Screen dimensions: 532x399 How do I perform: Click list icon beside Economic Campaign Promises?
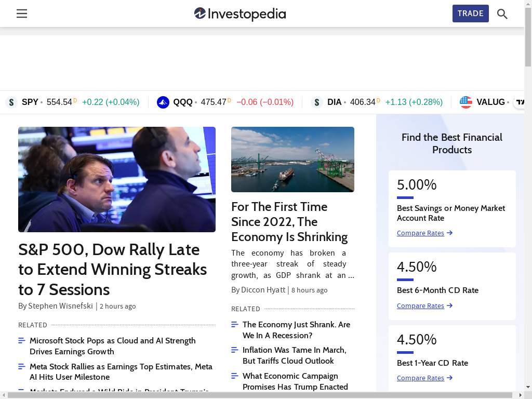point(234,376)
